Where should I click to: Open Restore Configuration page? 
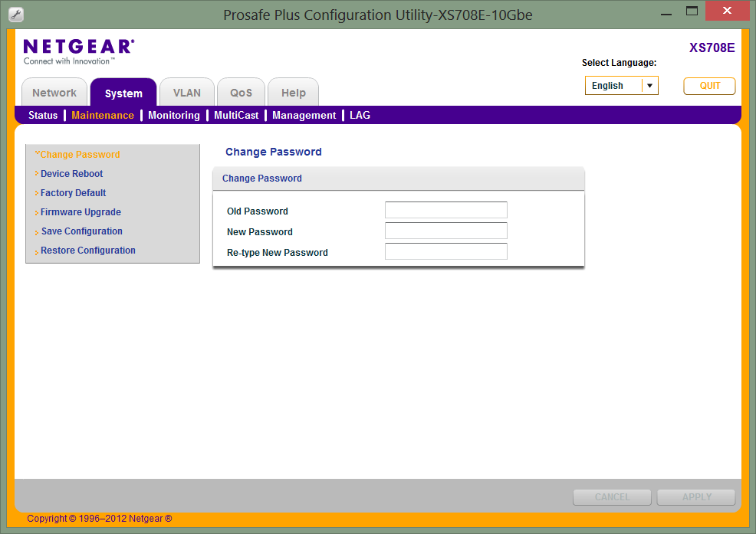(x=87, y=251)
